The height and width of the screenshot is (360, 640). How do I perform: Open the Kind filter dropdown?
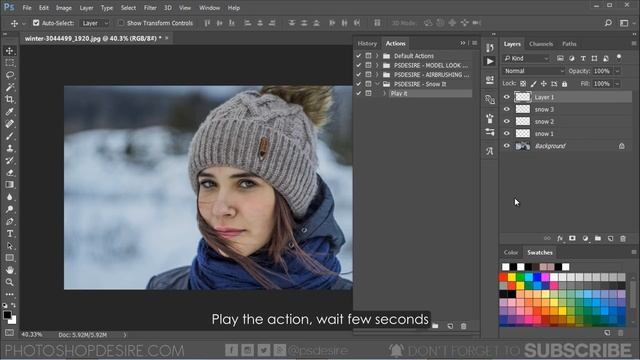(526, 58)
